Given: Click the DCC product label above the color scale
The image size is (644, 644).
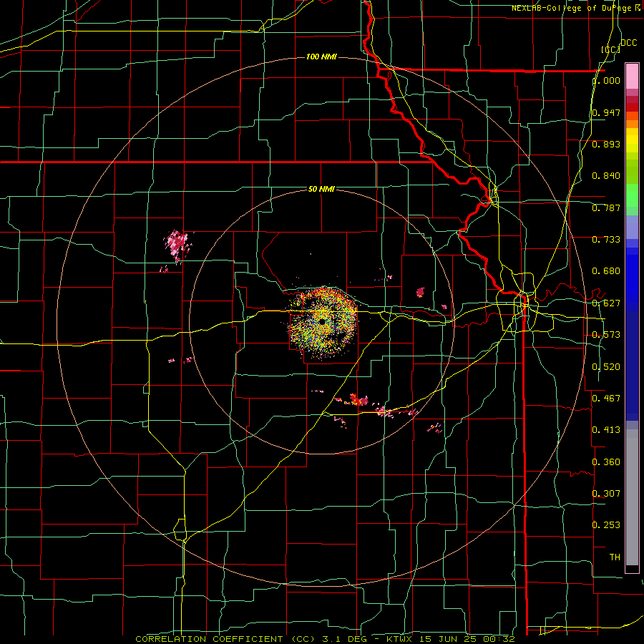Looking at the screenshot, I should coord(628,43).
